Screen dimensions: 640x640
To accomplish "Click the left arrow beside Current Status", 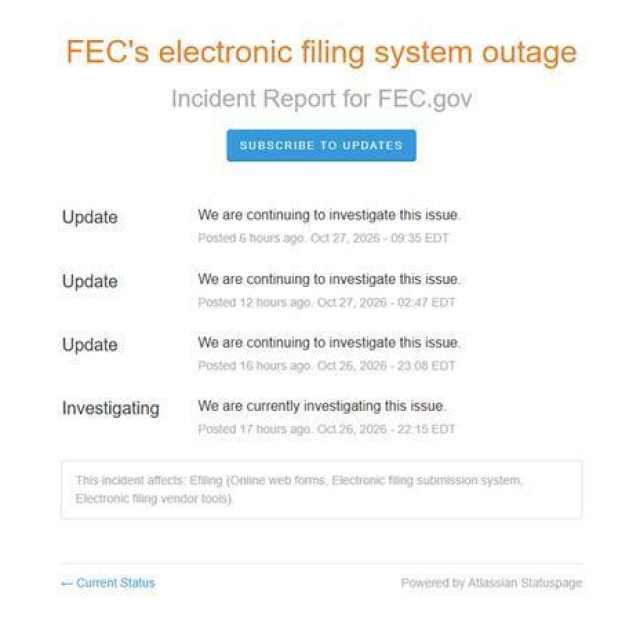I will pos(67,584).
